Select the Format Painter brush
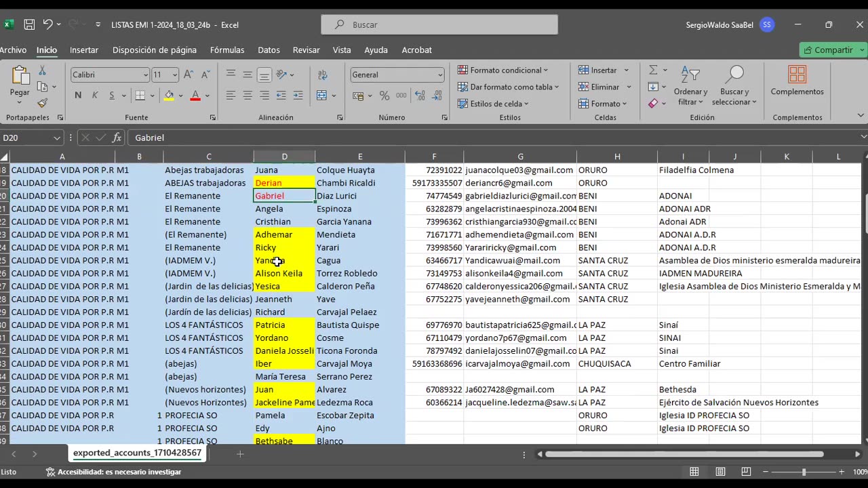 tap(42, 103)
